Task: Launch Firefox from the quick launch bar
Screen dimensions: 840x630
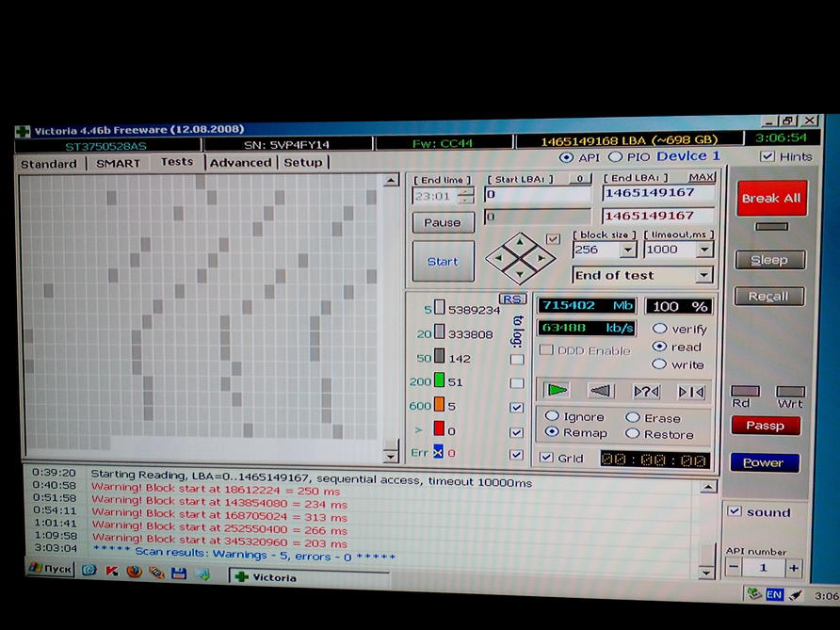Action: click(x=134, y=572)
